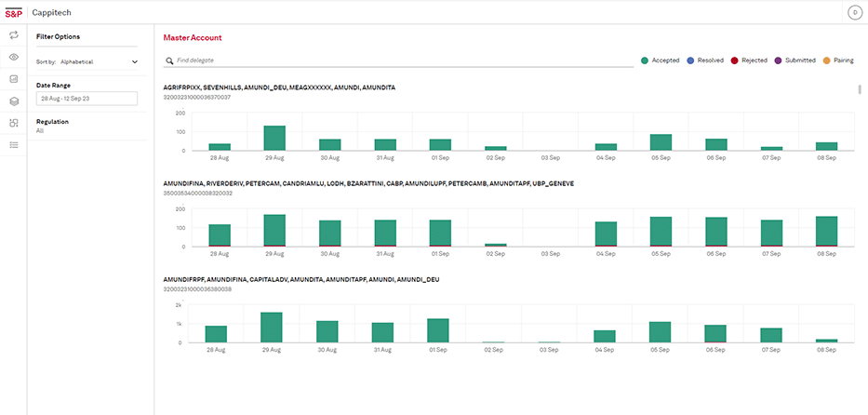Viewport: 868px width, 415px height.
Task: Click 05 Sep bar in AGRIFRPIXX chart
Action: [661, 142]
